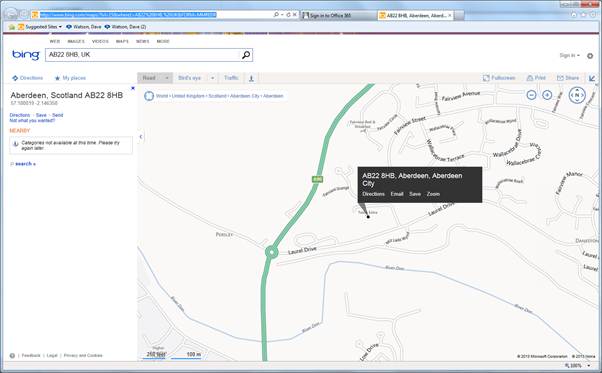This screenshot has height=373, width=602.
Task: Click the My places link
Action: 70,78
